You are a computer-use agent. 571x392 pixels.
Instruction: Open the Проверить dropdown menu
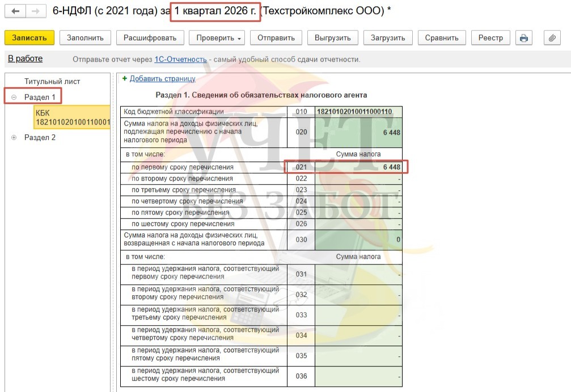219,38
